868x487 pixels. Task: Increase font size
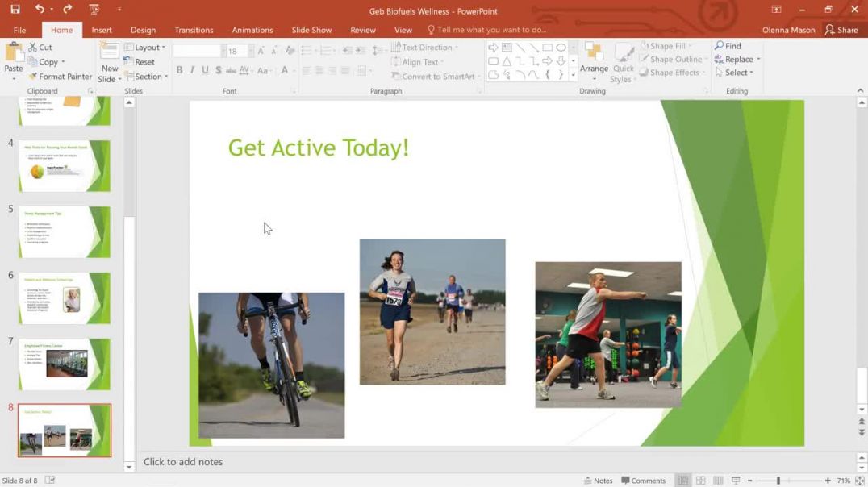point(261,51)
